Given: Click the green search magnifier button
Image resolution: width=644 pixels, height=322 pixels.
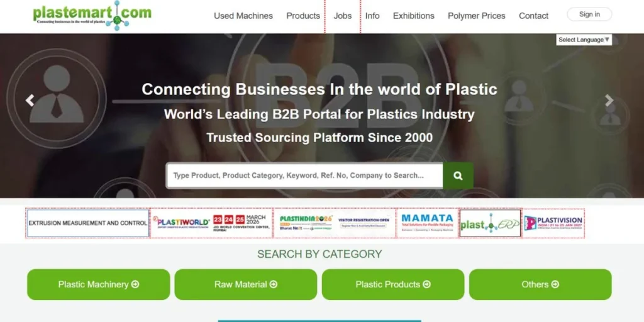Looking at the screenshot, I should coord(458,176).
